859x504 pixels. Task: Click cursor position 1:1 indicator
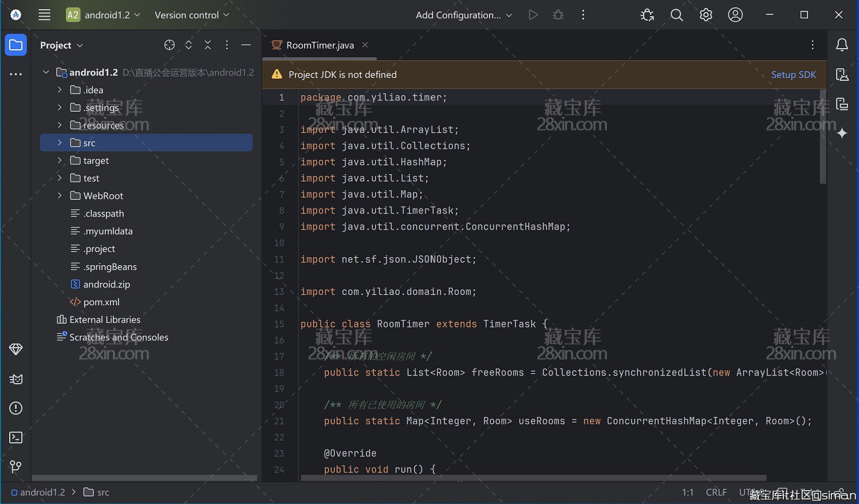point(688,492)
